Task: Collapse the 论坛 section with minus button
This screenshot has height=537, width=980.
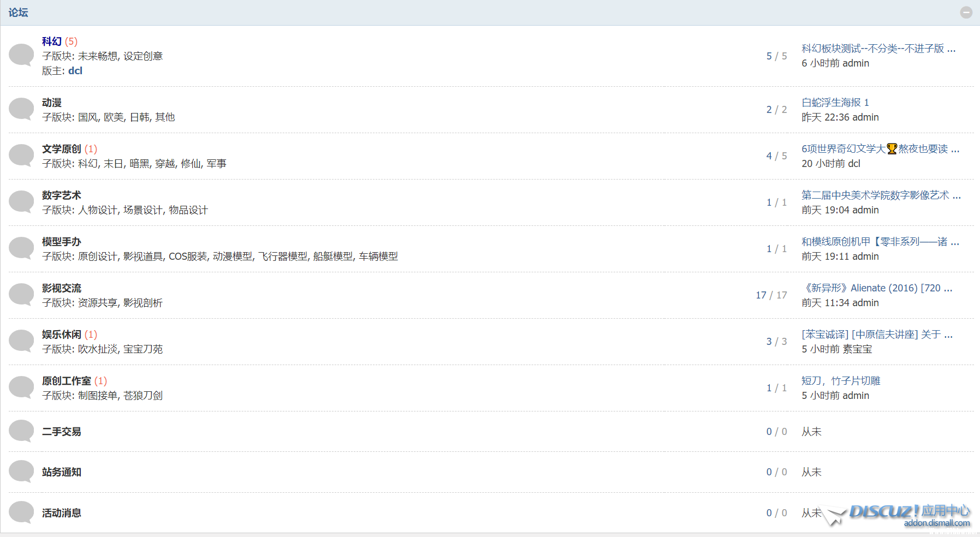Action: (x=966, y=13)
